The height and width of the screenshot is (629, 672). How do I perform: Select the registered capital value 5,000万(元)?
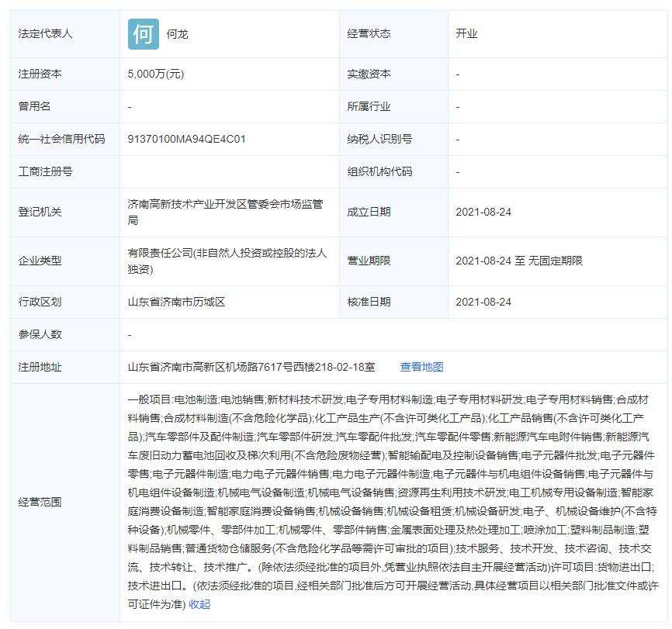click(x=158, y=74)
